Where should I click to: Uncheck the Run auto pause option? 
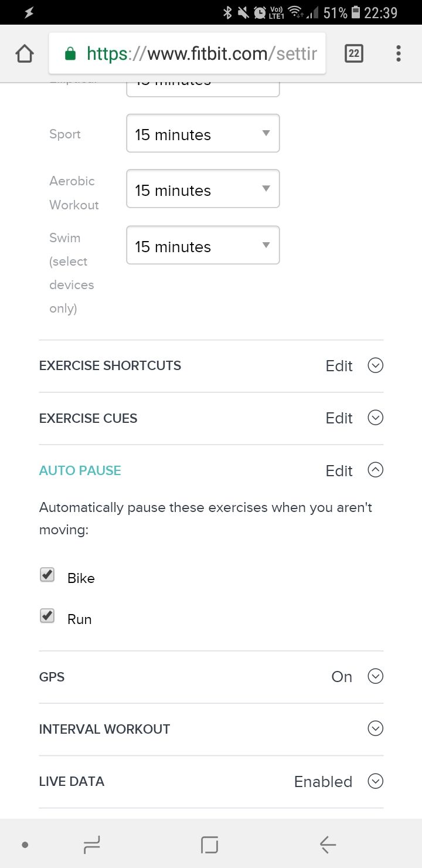[47, 616]
